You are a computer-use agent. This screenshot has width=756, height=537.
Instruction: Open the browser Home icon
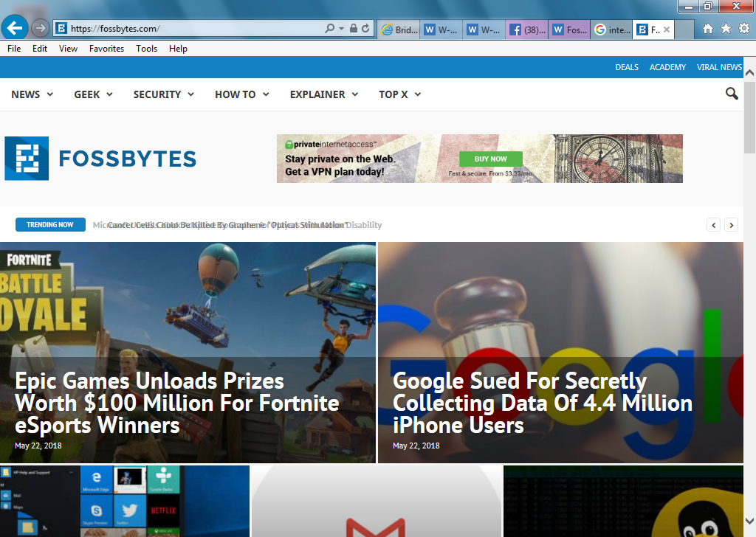(707, 29)
